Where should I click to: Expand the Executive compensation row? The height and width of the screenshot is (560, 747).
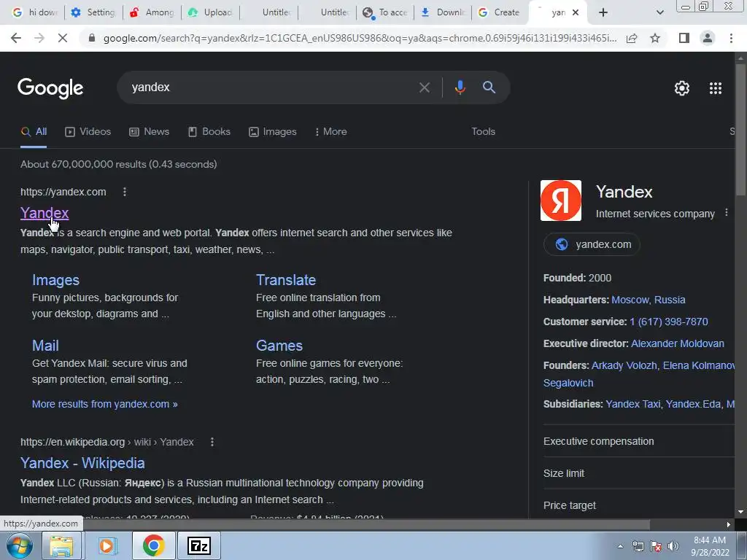click(x=639, y=441)
